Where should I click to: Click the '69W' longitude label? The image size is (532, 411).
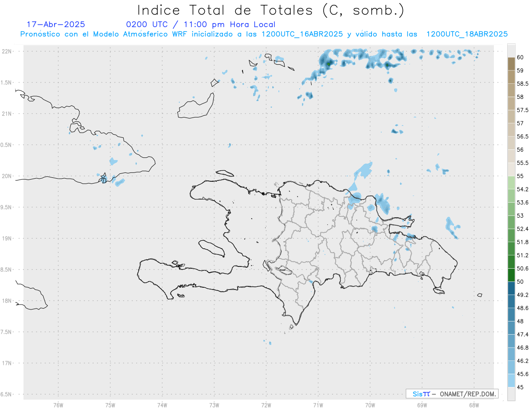point(422,405)
